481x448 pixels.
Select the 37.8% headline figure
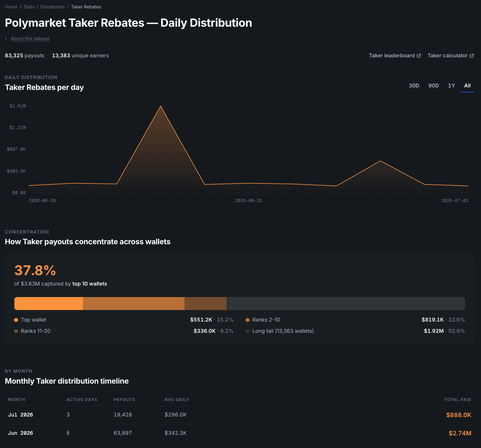tap(35, 270)
